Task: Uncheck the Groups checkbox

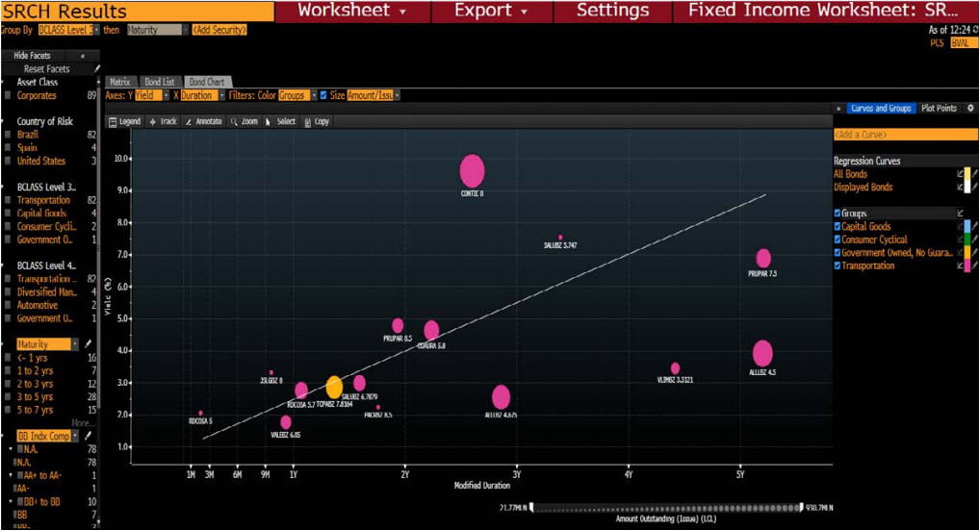Action: click(x=838, y=213)
